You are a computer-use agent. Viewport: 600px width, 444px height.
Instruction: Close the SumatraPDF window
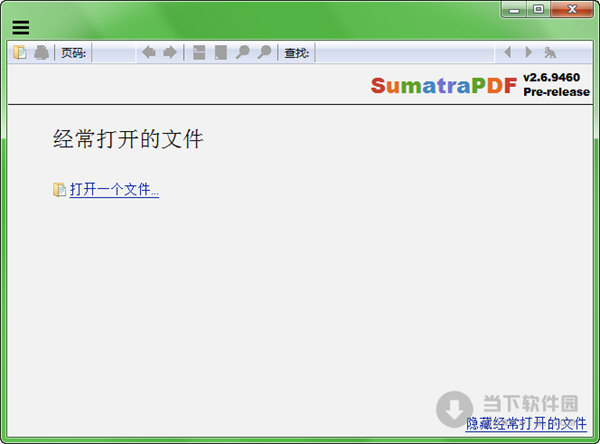(572, 10)
